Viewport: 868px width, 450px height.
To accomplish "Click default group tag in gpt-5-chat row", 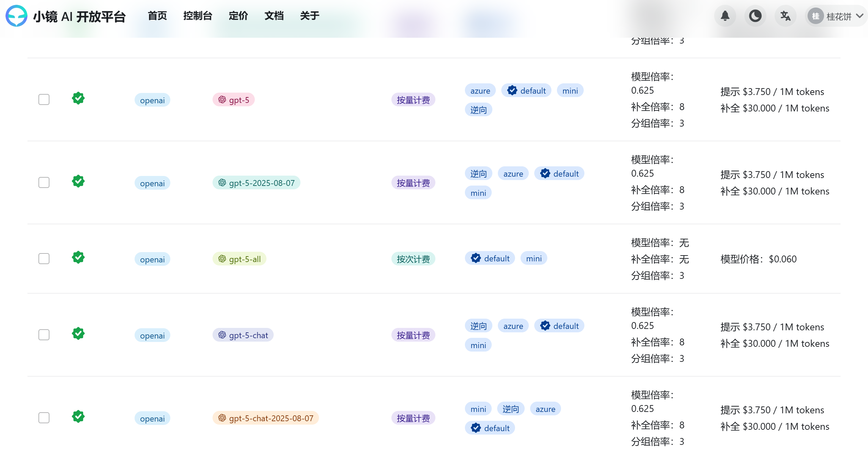I will pos(559,326).
